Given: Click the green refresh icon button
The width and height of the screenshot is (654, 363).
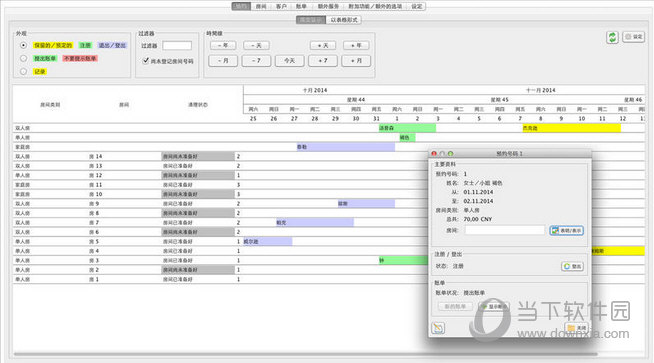Looking at the screenshot, I should 612,37.
